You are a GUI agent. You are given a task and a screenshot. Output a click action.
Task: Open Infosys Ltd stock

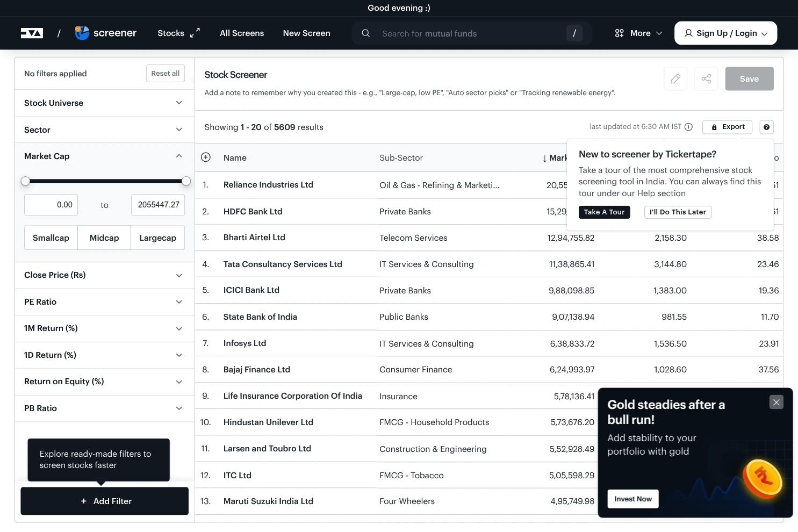tap(245, 343)
